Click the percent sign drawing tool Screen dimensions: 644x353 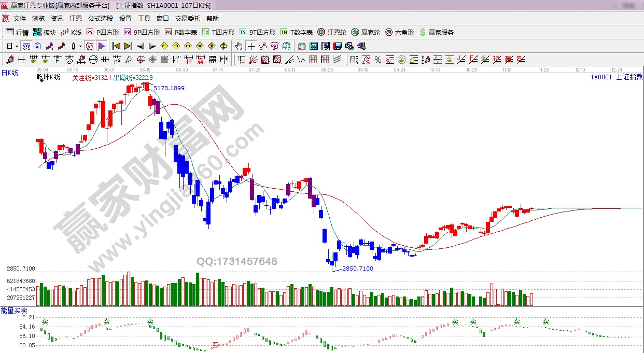pos(377,59)
